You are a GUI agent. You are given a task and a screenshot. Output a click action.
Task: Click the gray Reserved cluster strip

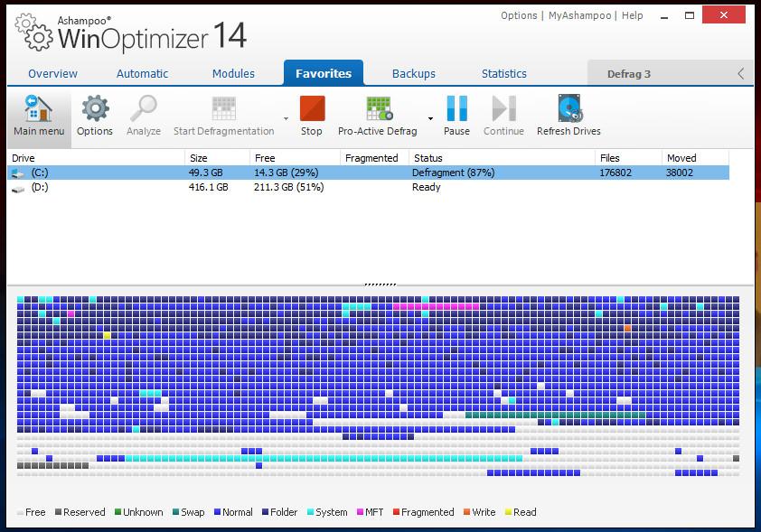coord(53,465)
